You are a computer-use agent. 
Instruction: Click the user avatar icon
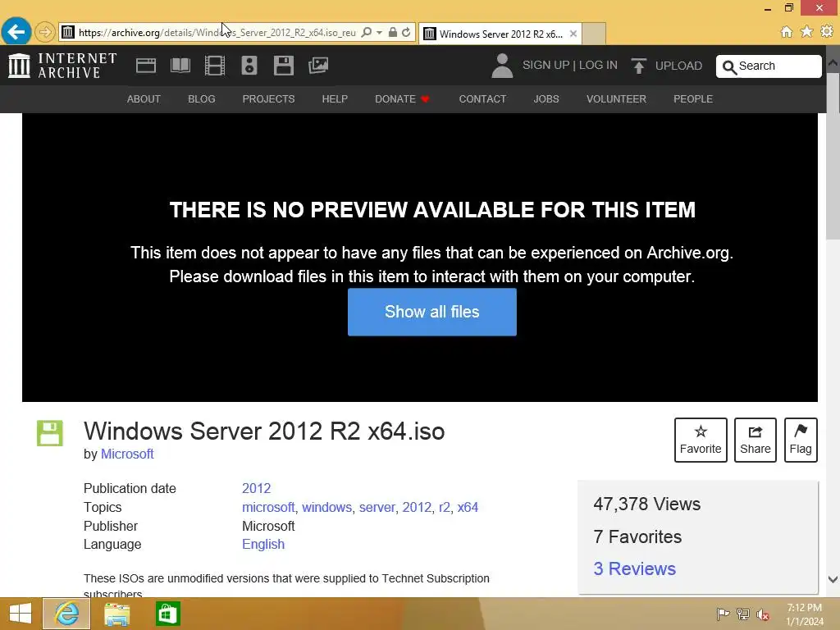[502, 66]
